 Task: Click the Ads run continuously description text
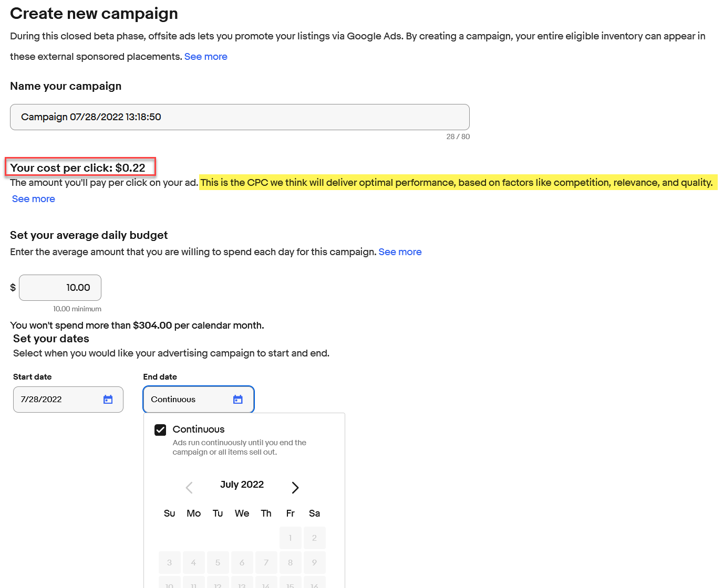240,447
